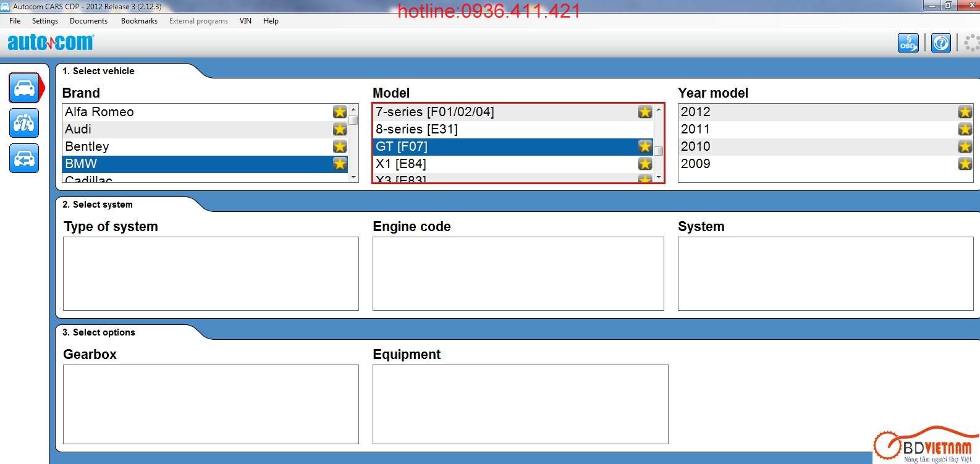Click Brand list scroll up arrow
980x464 pixels.
coord(353,109)
